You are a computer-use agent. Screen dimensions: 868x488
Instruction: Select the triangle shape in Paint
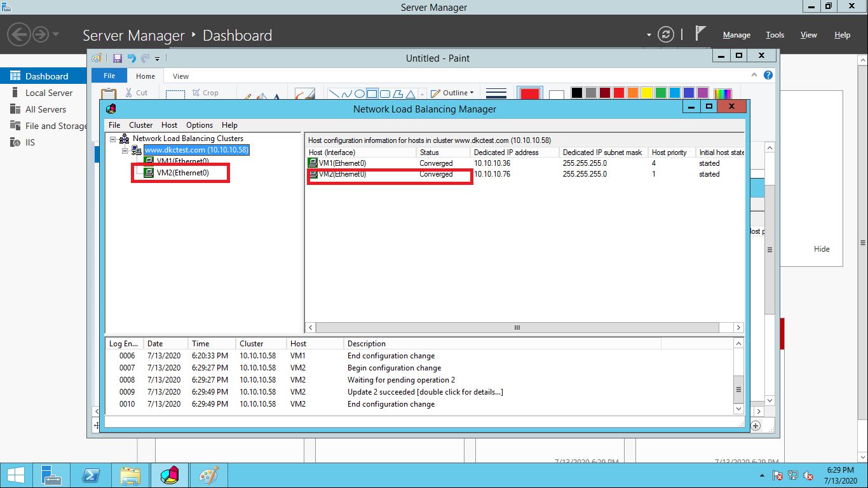410,93
